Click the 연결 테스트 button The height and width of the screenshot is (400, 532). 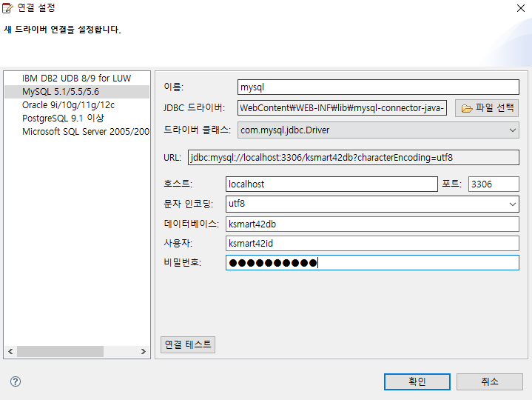tap(188, 344)
